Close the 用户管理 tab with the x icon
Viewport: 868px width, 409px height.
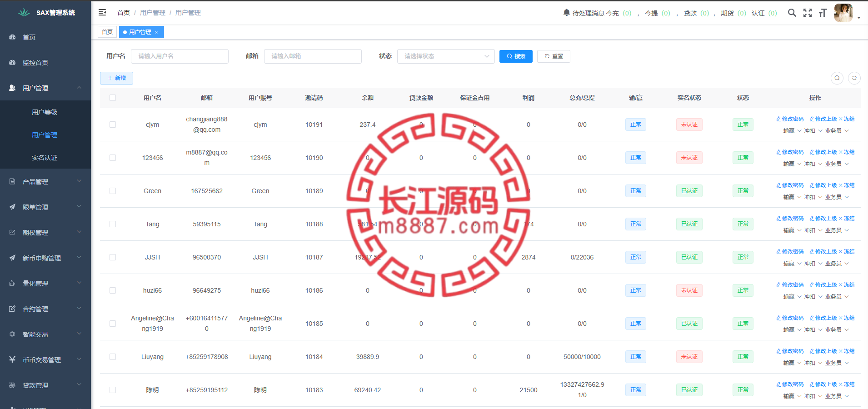(156, 32)
